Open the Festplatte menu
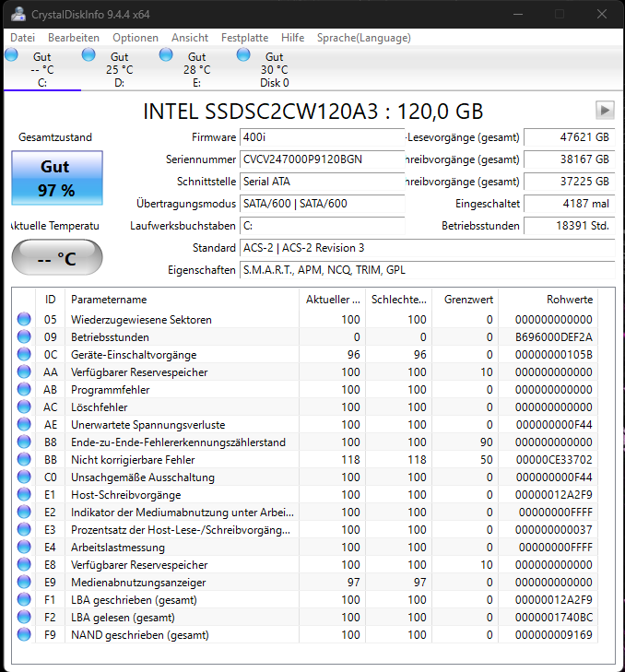 point(245,38)
